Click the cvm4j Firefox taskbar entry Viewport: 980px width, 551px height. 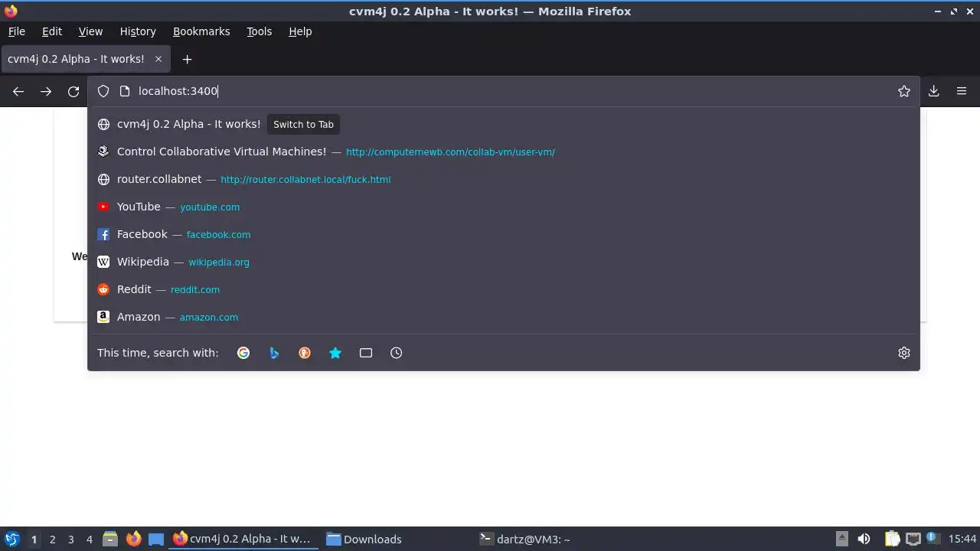[243, 539]
